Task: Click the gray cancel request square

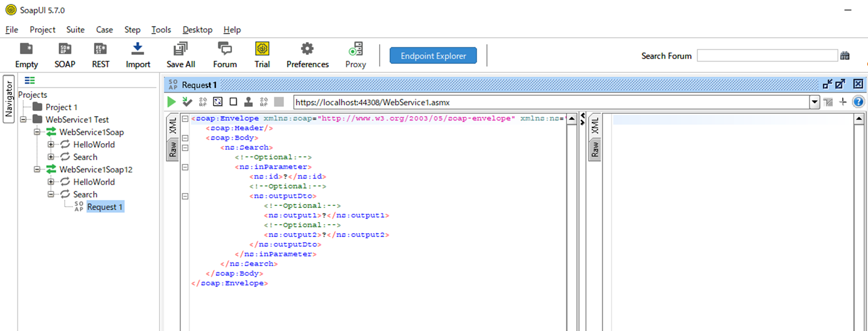Action: click(279, 102)
